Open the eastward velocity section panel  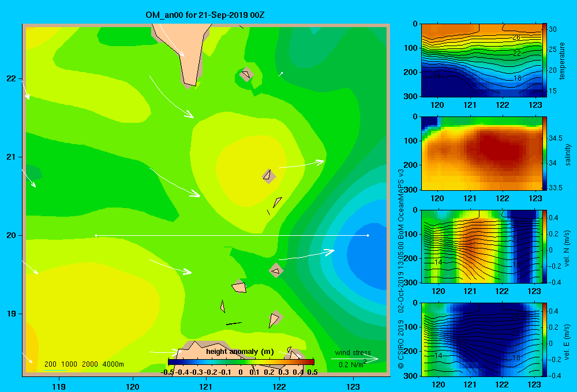click(x=482, y=340)
